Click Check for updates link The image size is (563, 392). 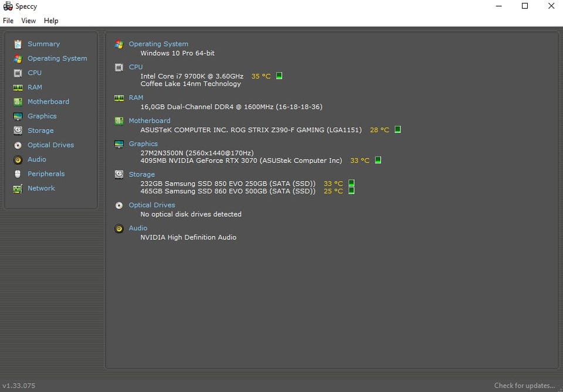tap(524, 386)
